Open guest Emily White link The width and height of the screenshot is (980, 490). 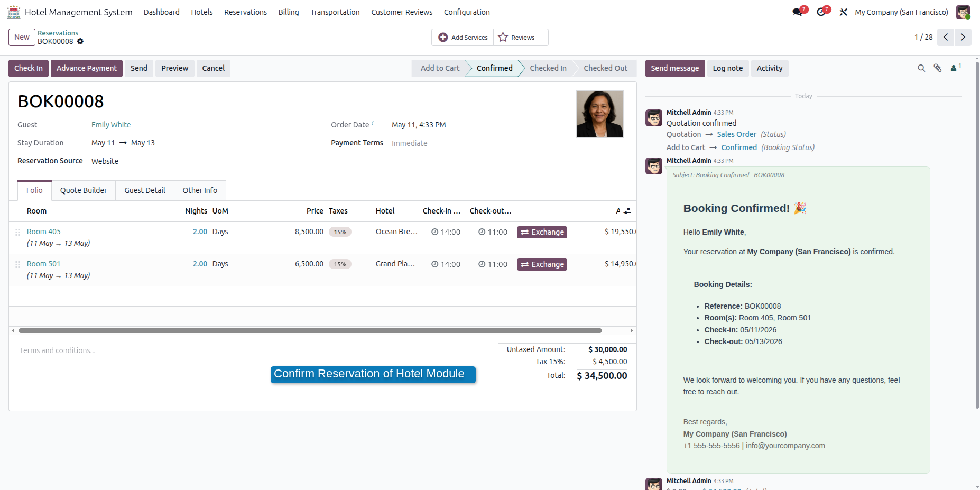[111, 125]
